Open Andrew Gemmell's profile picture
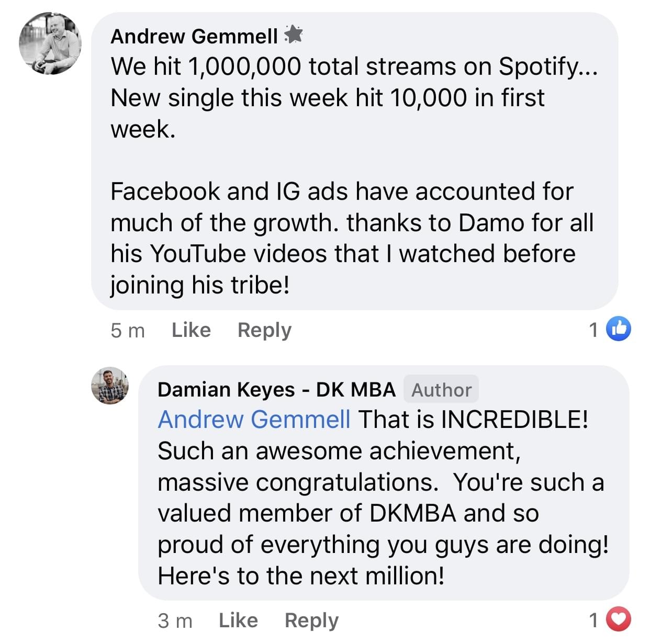 click(50, 44)
